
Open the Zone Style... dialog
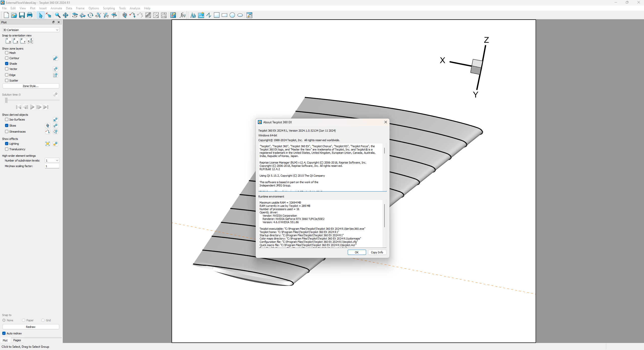point(31,86)
